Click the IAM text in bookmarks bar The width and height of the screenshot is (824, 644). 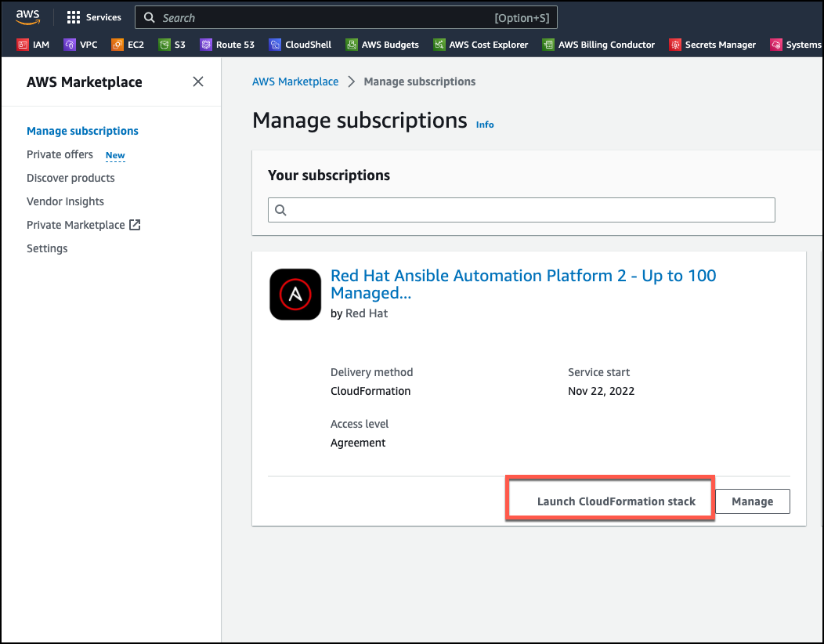[41, 45]
